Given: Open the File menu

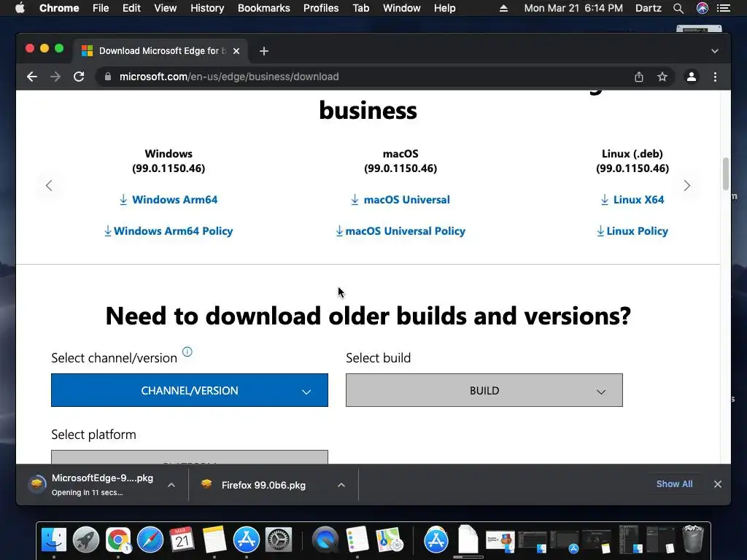Looking at the screenshot, I should (101, 8).
